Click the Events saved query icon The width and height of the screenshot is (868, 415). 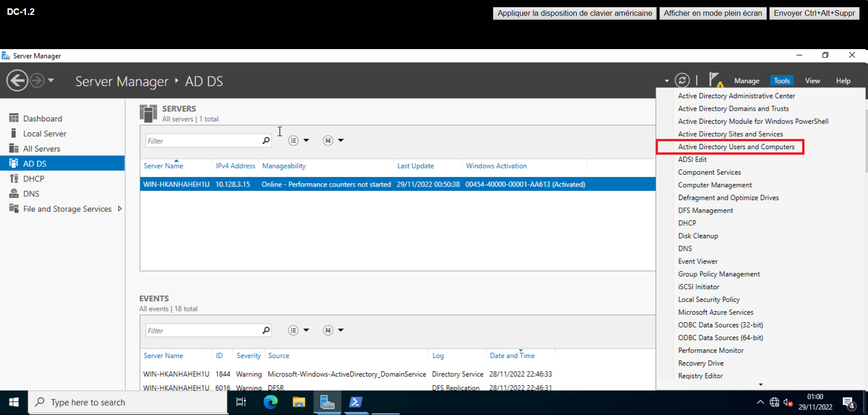tap(328, 330)
